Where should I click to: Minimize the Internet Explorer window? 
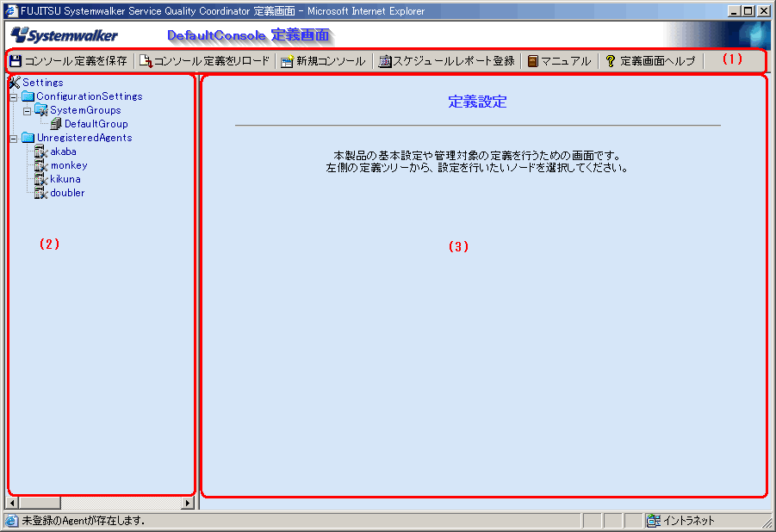(734, 11)
